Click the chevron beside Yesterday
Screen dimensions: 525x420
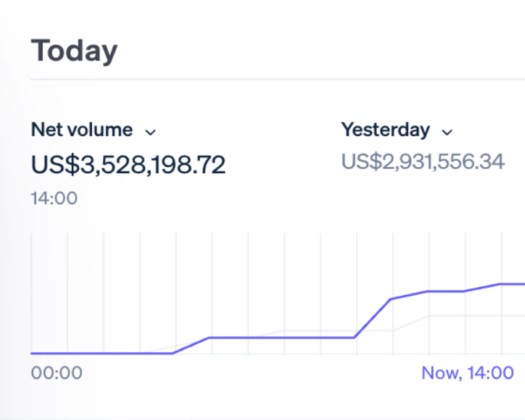point(447,133)
